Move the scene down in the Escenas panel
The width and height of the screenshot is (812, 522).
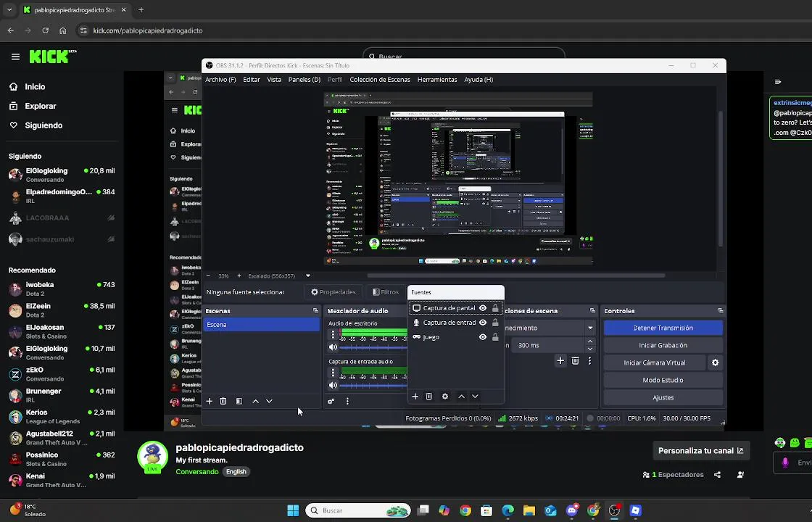(x=269, y=401)
